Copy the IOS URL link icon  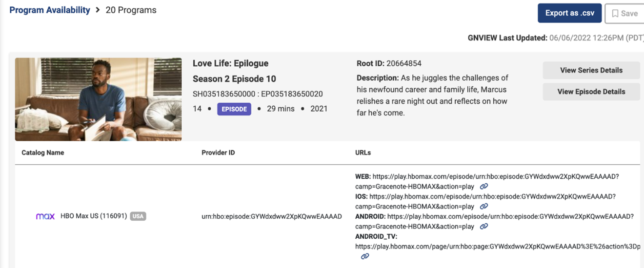click(x=484, y=207)
